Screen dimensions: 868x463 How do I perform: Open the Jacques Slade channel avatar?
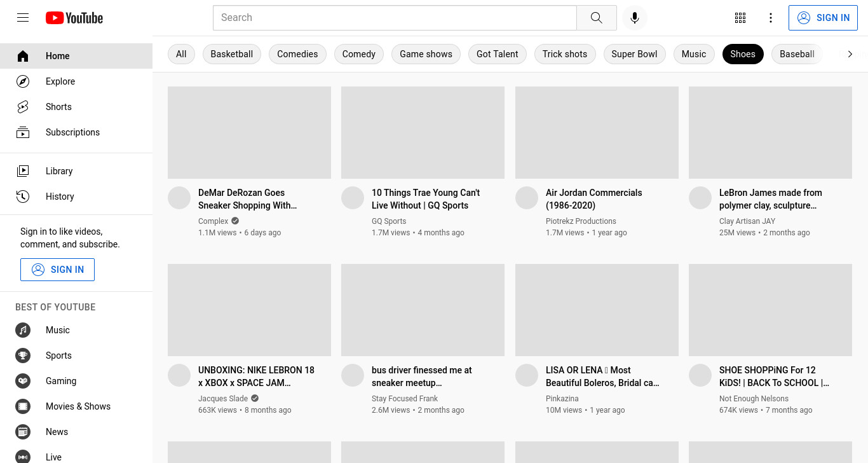pyautogui.click(x=179, y=375)
